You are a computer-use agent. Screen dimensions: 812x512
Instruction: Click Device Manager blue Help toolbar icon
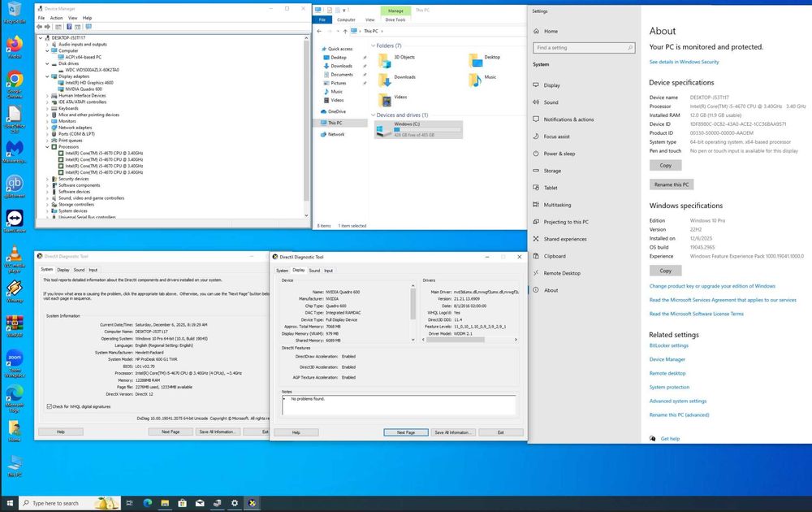pyautogui.click(x=69, y=27)
